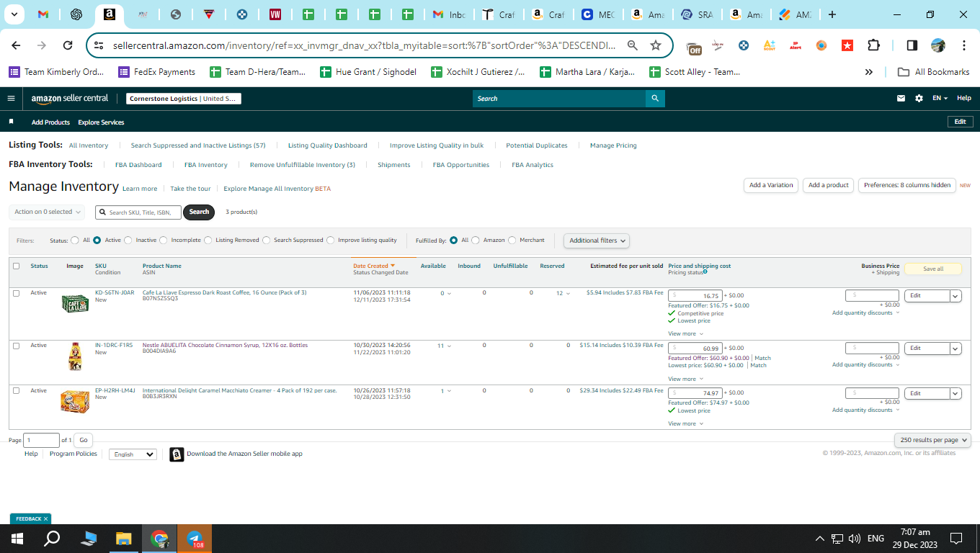The image size is (980, 553).
Task: Edit the 60.99 price field for Nestle ABUELITA
Action: (x=695, y=349)
